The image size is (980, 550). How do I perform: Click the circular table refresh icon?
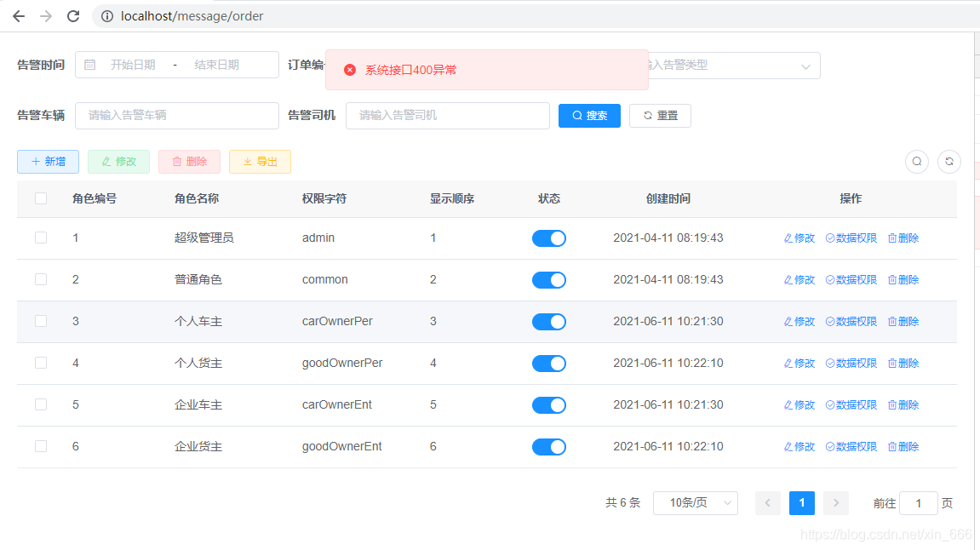point(949,161)
